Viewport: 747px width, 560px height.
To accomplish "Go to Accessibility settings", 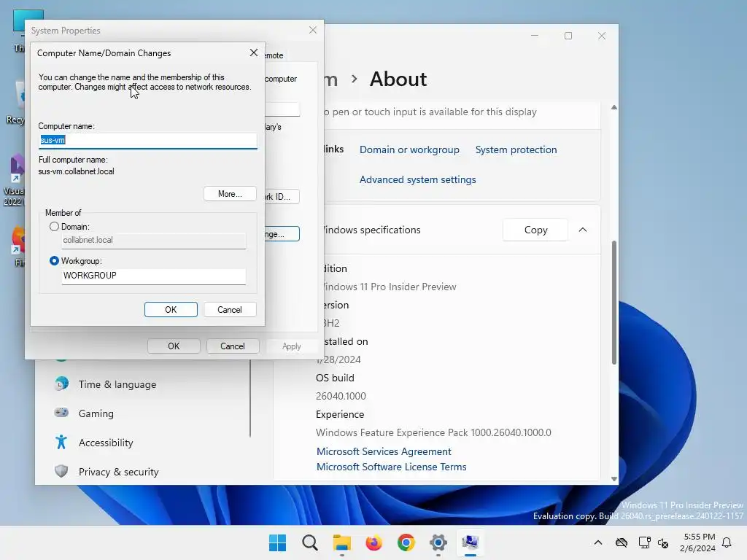I will tap(106, 443).
